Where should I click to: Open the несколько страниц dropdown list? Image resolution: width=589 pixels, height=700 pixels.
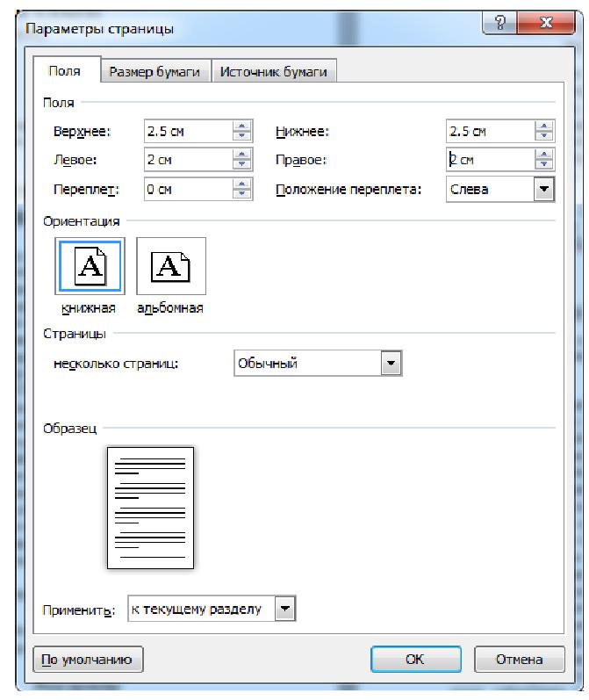[x=391, y=364]
